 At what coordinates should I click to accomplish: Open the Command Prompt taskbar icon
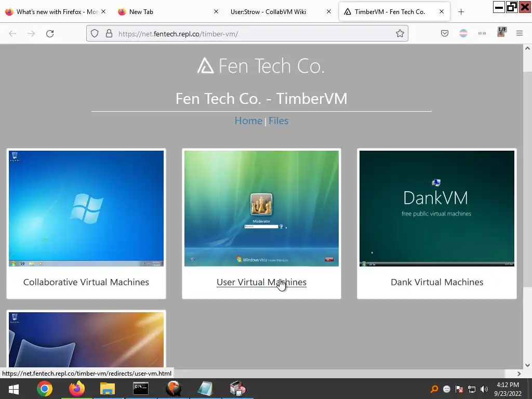[x=141, y=389]
